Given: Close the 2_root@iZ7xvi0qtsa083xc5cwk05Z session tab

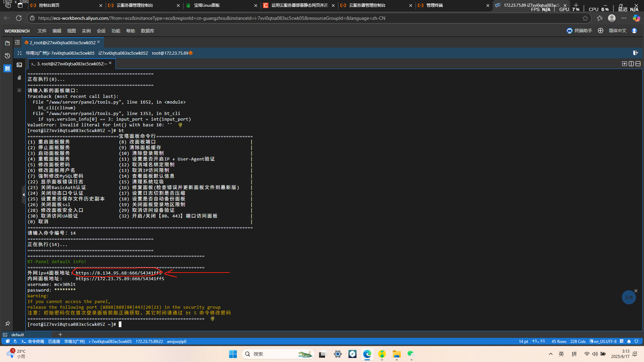Looking at the screenshot, I should click(x=99, y=42).
